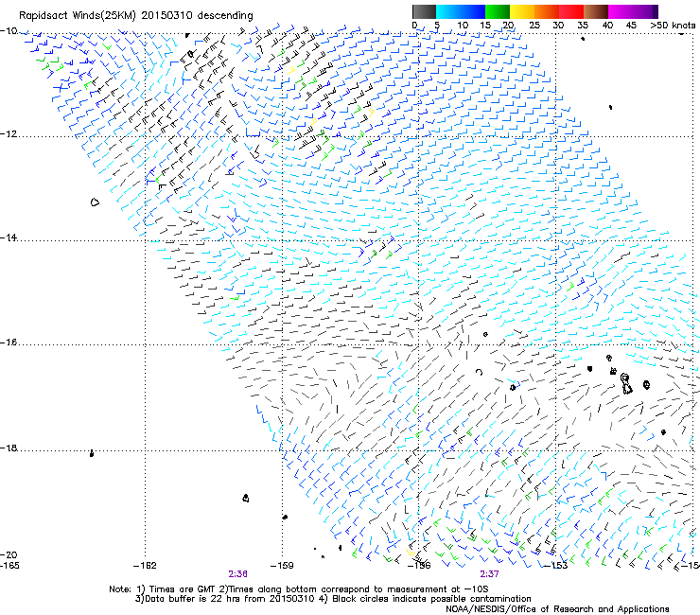Click the red 30-35 knots color swatch
The height and width of the screenshot is (615, 700).
[x=571, y=11]
